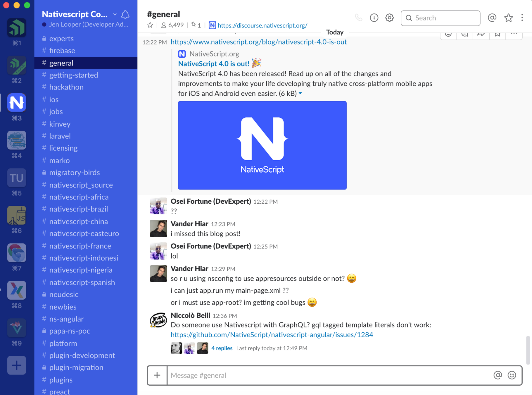Star the #general channel

[x=150, y=25]
